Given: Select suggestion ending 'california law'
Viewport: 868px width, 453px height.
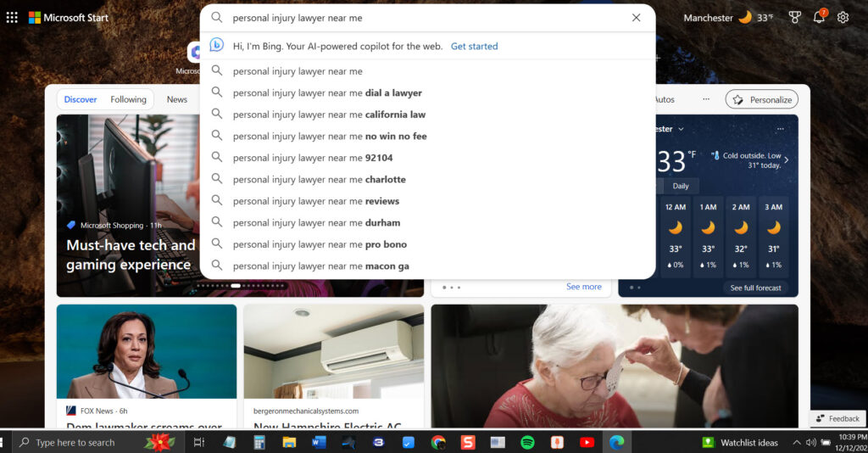Looking at the screenshot, I should pos(427,115).
